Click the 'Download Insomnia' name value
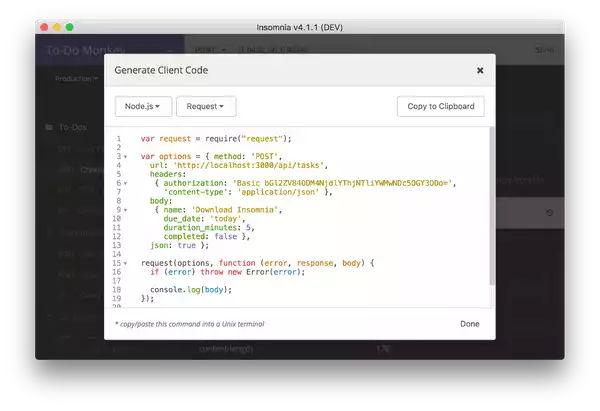Viewport: 600px width, 411px height. pyautogui.click(x=235, y=210)
